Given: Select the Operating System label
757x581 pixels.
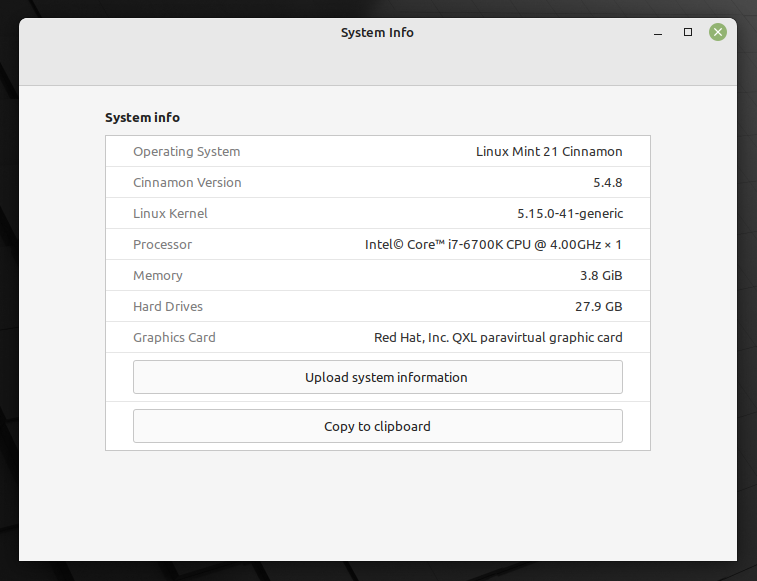Looking at the screenshot, I should [x=187, y=152].
